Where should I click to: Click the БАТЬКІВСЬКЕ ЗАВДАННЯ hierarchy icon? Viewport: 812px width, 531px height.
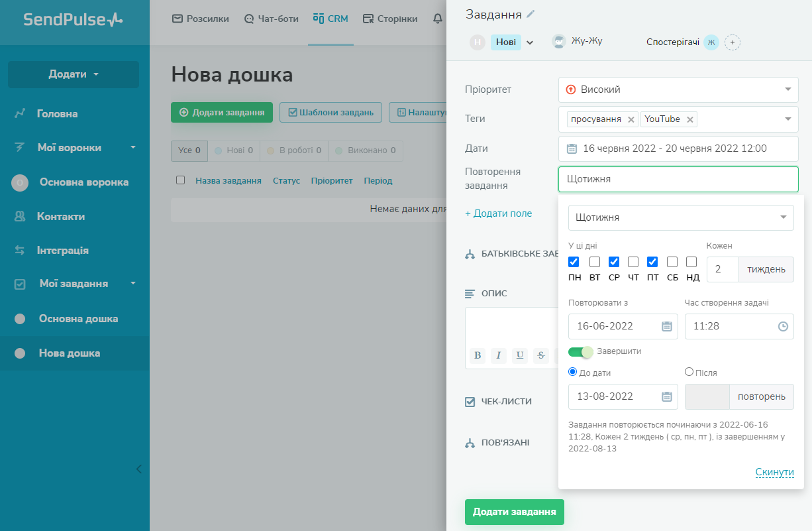[470, 255]
